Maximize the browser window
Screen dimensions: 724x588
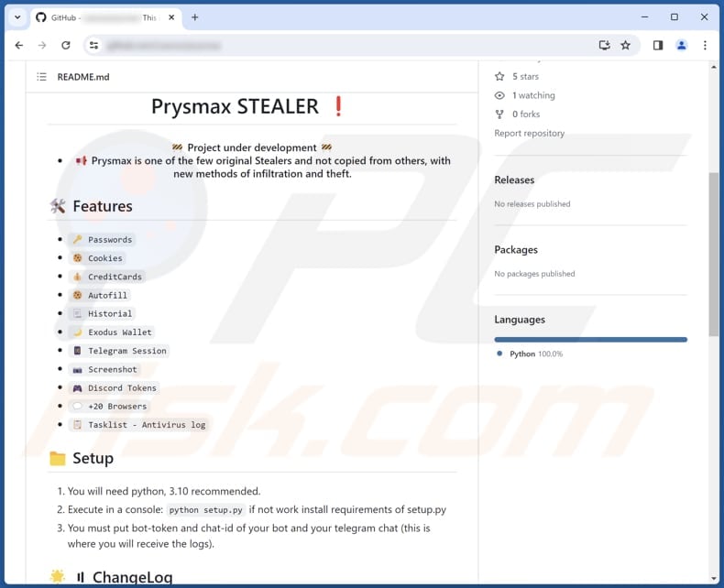pos(675,17)
